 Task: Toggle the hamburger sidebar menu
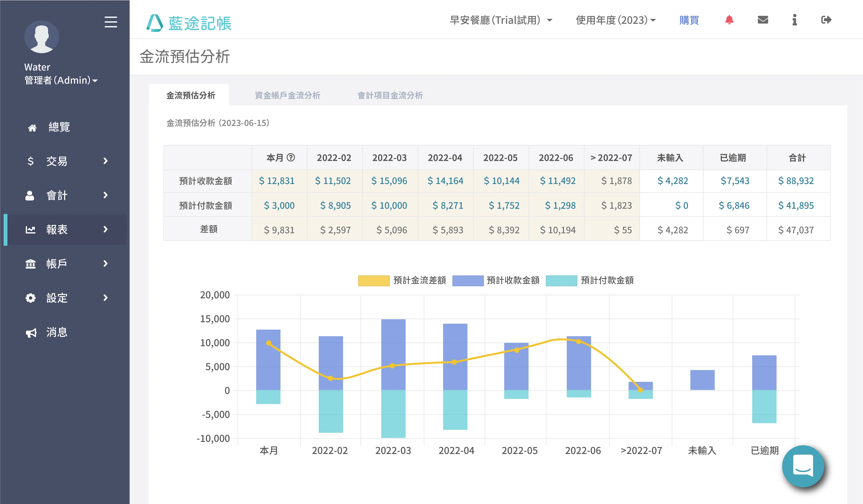click(x=111, y=22)
